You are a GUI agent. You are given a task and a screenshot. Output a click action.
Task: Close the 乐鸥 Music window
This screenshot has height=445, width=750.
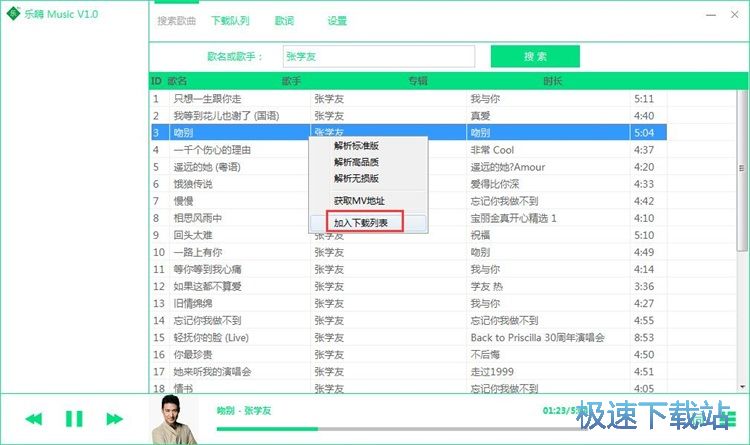pos(735,15)
